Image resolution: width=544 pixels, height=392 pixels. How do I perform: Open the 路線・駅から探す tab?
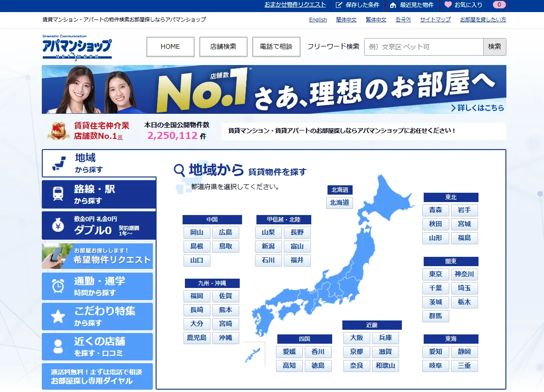pos(99,194)
